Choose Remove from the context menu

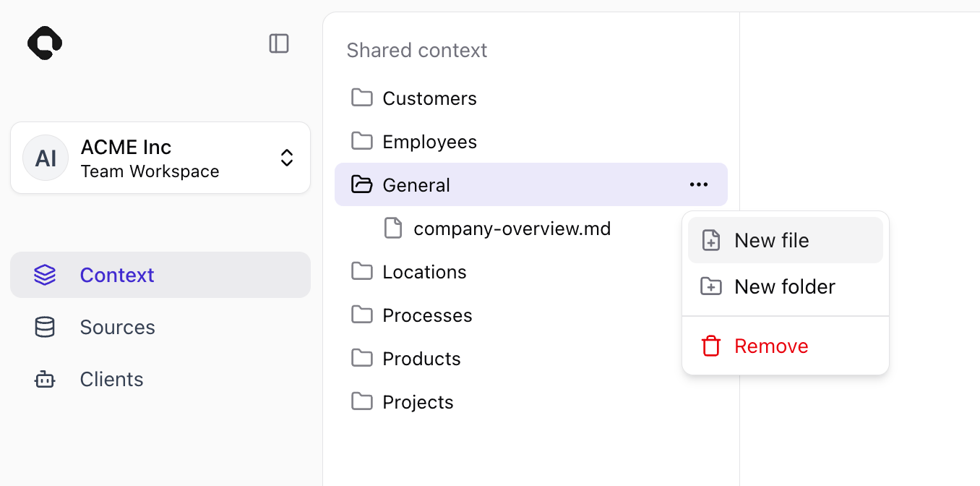click(786, 346)
